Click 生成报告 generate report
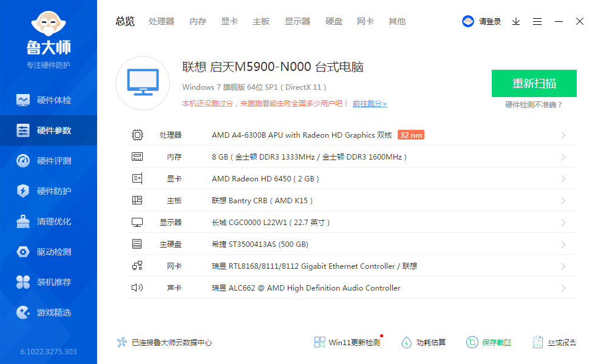 click(x=554, y=342)
